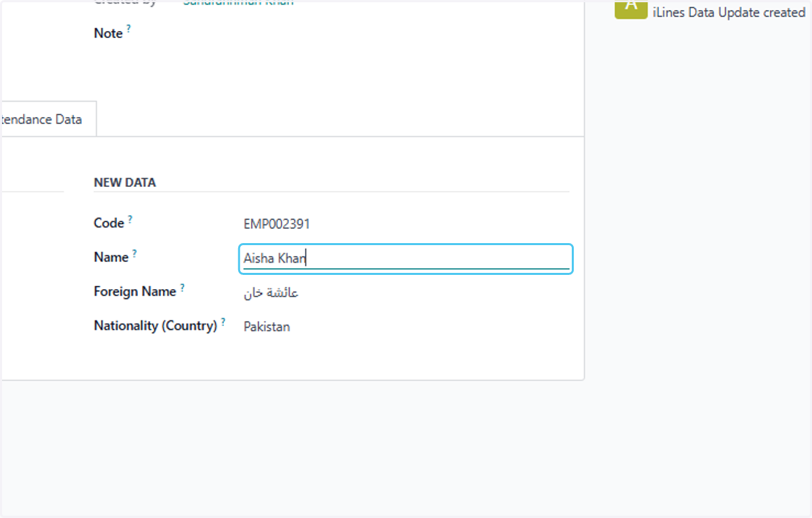Click the help icon beside Code

[130, 219]
